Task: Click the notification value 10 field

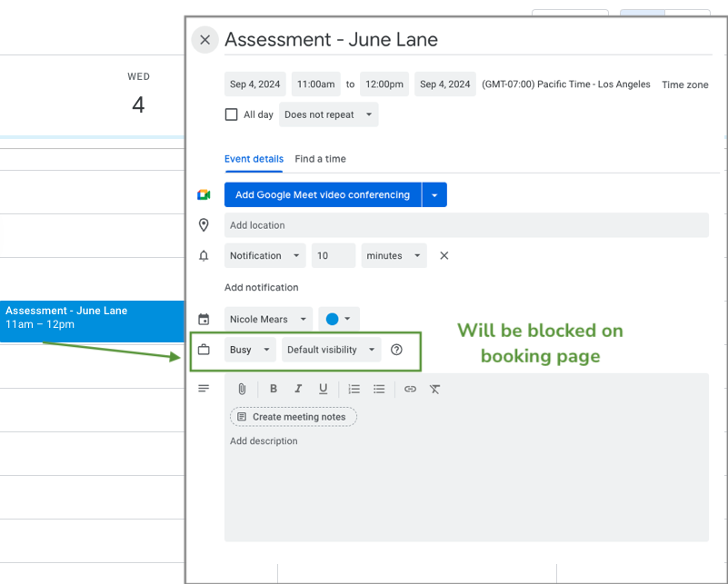Action: (334, 255)
